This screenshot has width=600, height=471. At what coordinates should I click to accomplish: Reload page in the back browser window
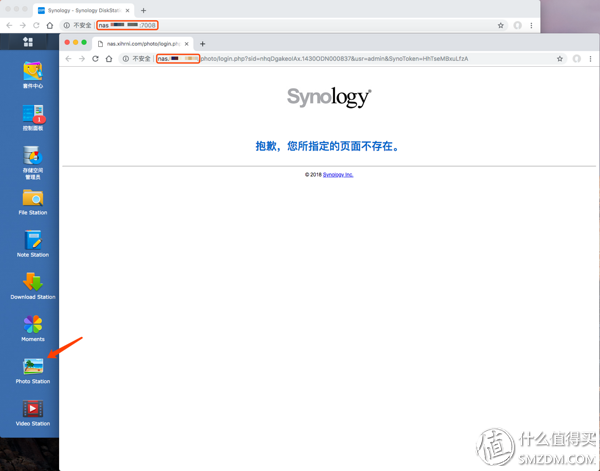36,25
